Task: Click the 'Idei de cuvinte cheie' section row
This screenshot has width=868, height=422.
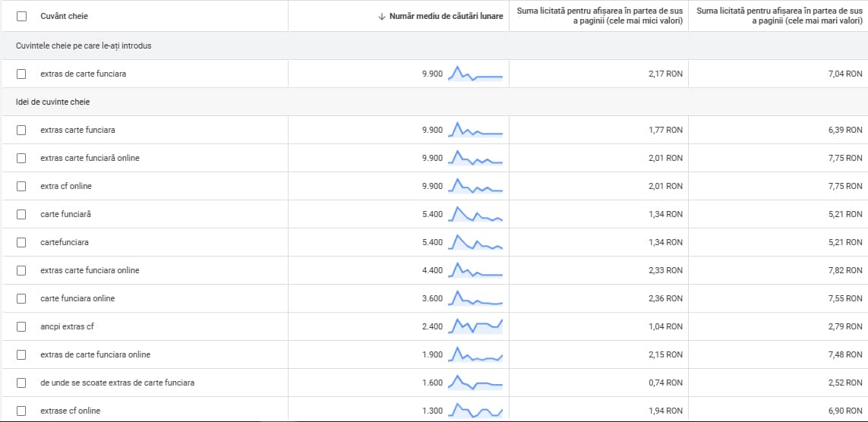Action: 52,102
